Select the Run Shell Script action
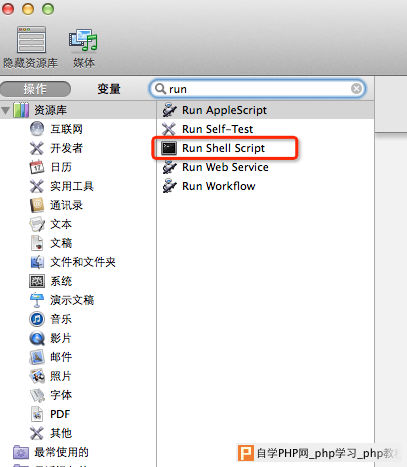Screen dimensions: 407x467 point(265,148)
